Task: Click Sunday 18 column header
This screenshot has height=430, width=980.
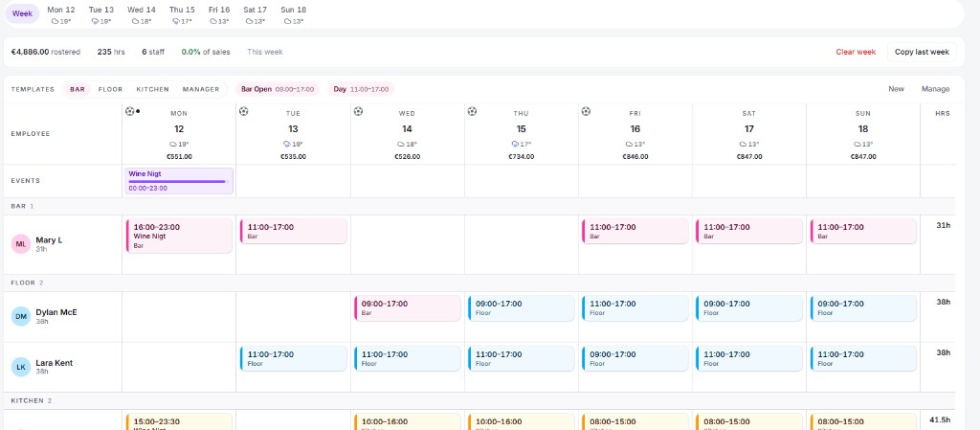Action: [x=863, y=134]
